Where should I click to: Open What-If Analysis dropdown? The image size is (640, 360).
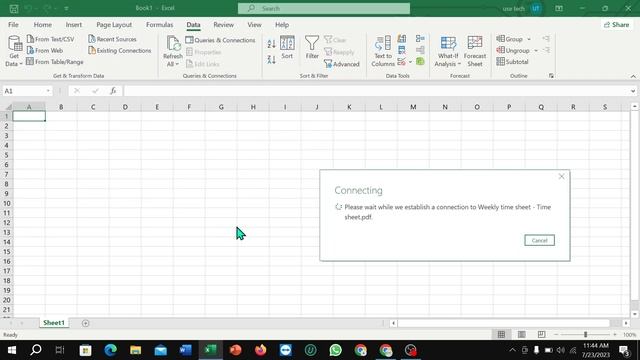tap(448, 51)
